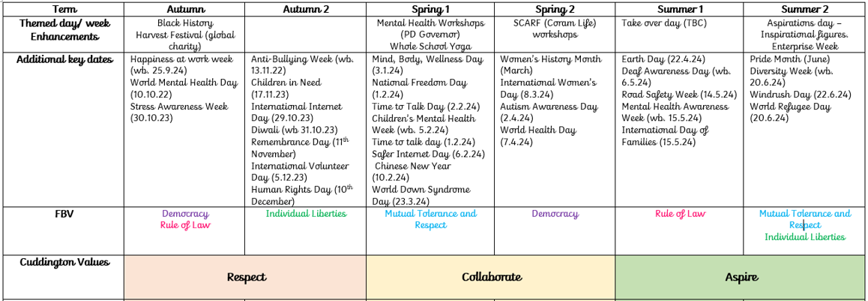The height and width of the screenshot is (301, 868).
Task: Select the Spring 1 column header
Action: [x=431, y=9]
